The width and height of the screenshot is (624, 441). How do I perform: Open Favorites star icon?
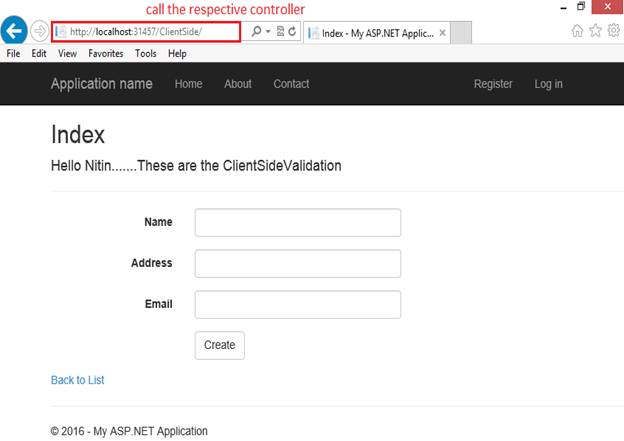(x=595, y=31)
